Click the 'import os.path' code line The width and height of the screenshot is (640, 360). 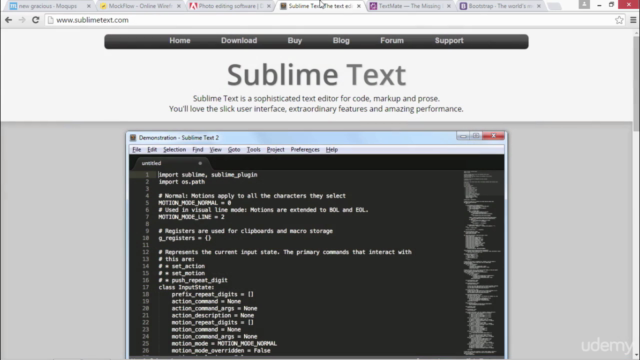click(x=182, y=182)
